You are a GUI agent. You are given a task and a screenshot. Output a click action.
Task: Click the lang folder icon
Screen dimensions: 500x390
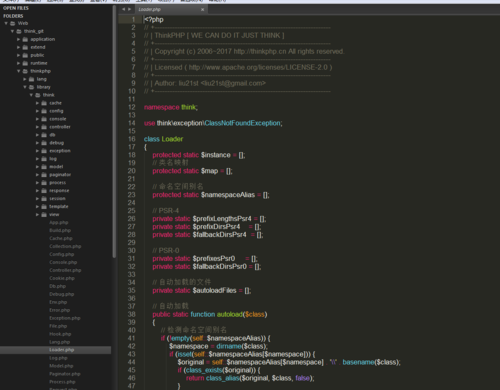(31, 79)
